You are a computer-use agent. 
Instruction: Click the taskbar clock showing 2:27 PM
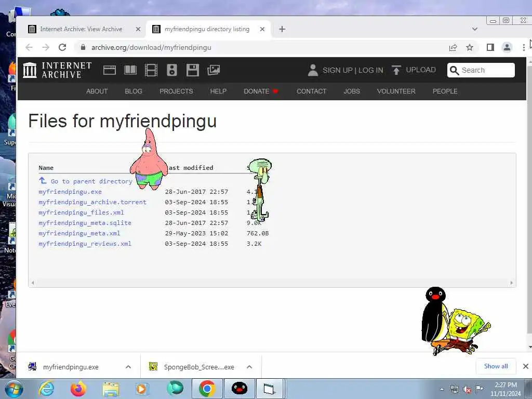(505, 389)
